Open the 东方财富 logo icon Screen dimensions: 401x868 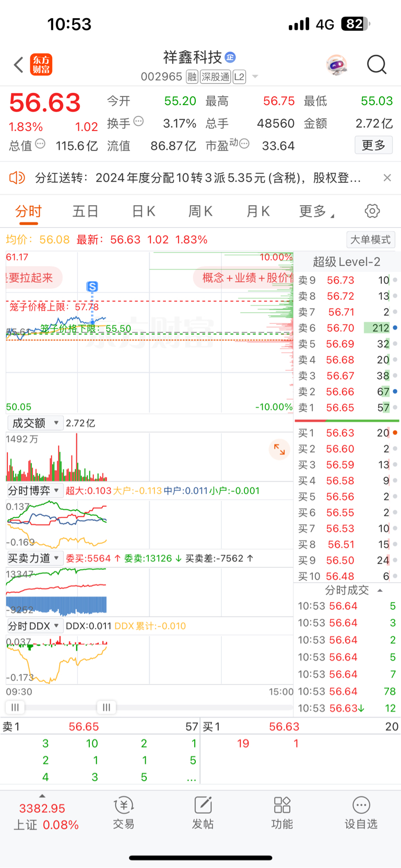tap(41, 65)
